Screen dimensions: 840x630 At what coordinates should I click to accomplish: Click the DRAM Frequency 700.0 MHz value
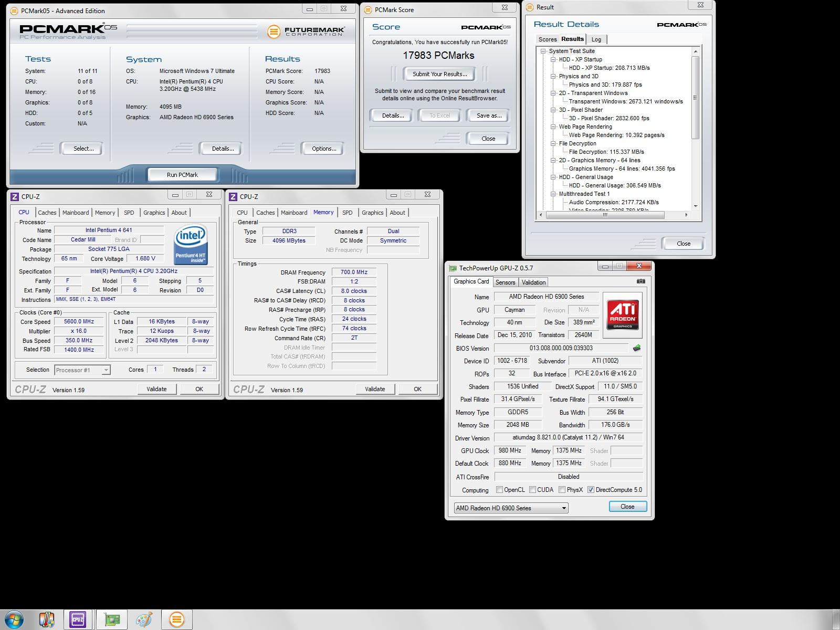[354, 272]
